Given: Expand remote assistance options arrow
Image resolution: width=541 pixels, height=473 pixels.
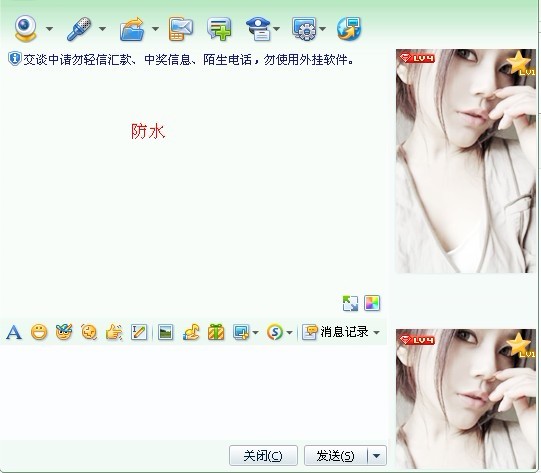Looking at the screenshot, I should pyautogui.click(x=323, y=29).
